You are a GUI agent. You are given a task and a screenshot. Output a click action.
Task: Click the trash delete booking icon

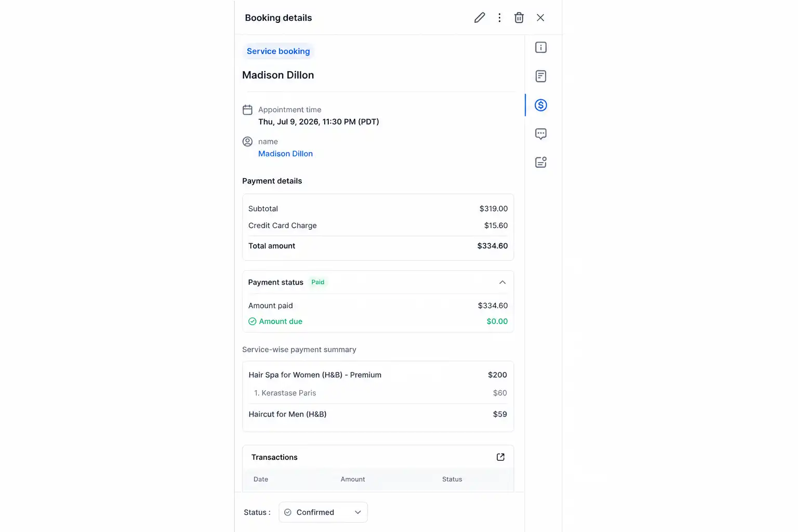(519, 18)
